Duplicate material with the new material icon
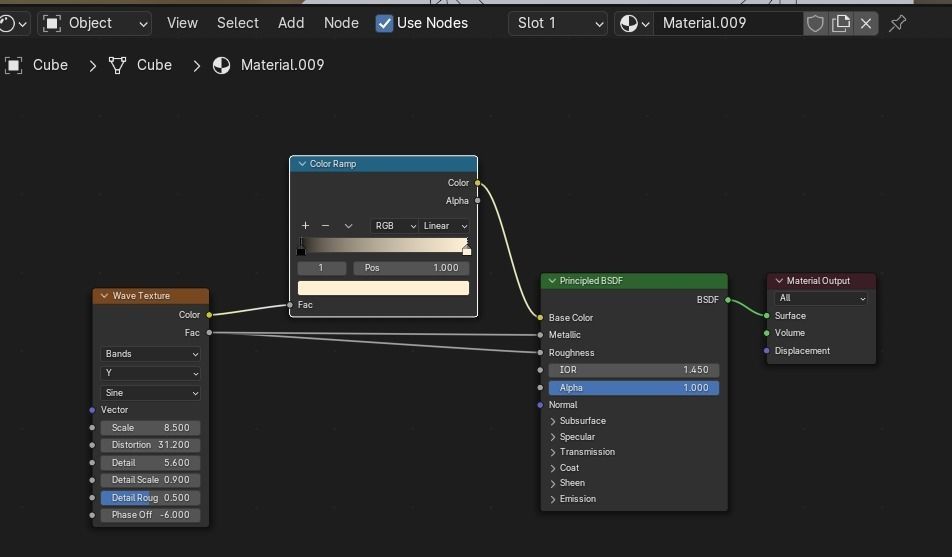The height and width of the screenshot is (557, 952). [x=840, y=24]
